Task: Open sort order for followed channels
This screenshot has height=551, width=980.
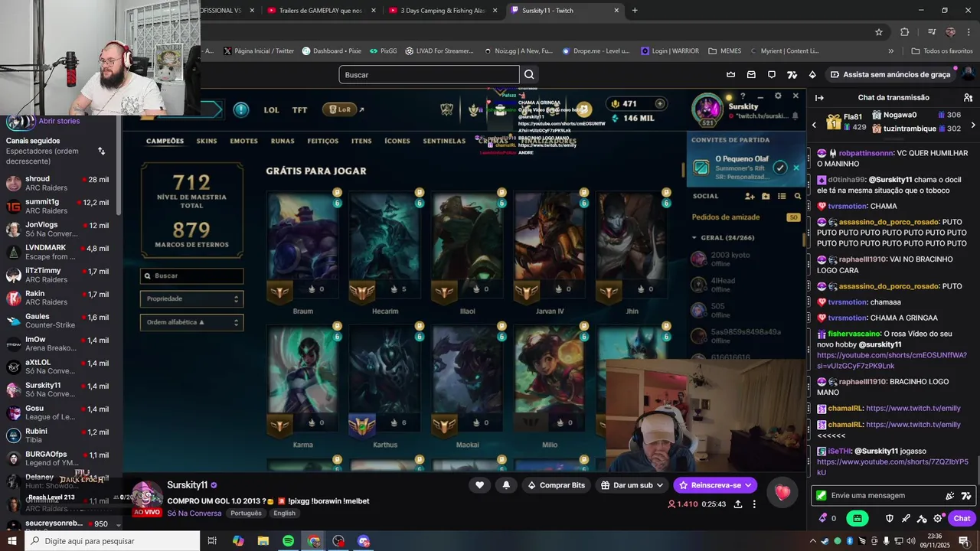Action: tap(101, 151)
